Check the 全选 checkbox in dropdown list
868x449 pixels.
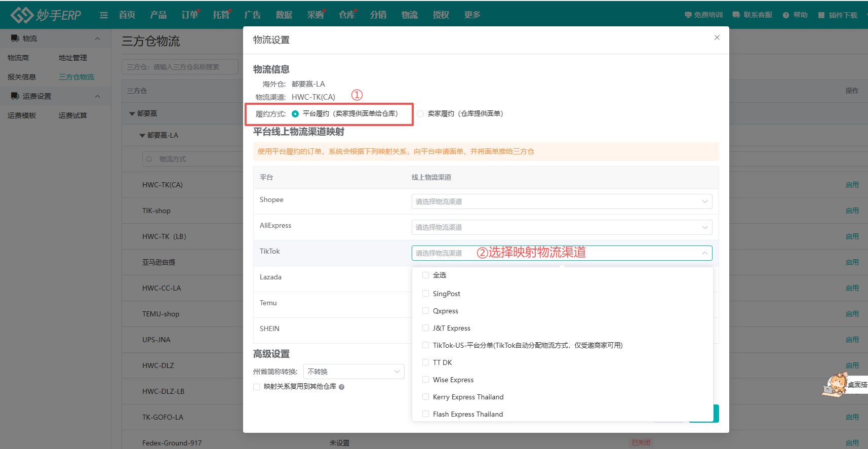pyautogui.click(x=425, y=275)
